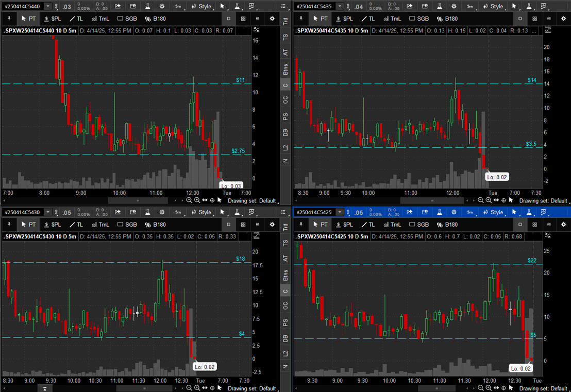571x392 pixels.
Task: Switch to the L2 sidebar tab on the lower chart
Action: [x=285, y=354]
